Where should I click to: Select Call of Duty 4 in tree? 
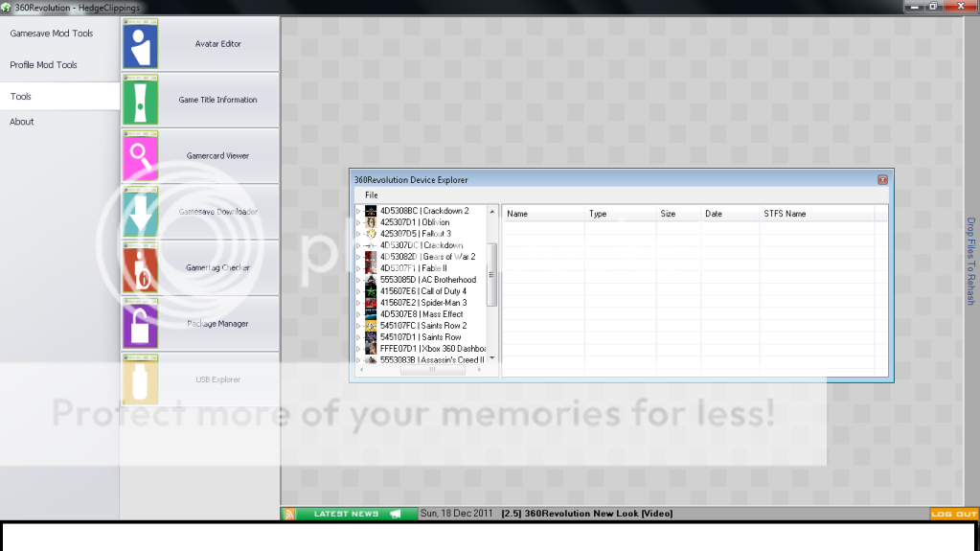coord(422,291)
